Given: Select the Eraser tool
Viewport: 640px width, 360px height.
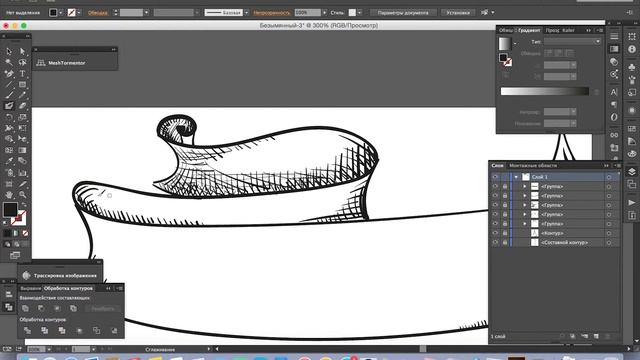Looking at the screenshot, I should point(22,106).
